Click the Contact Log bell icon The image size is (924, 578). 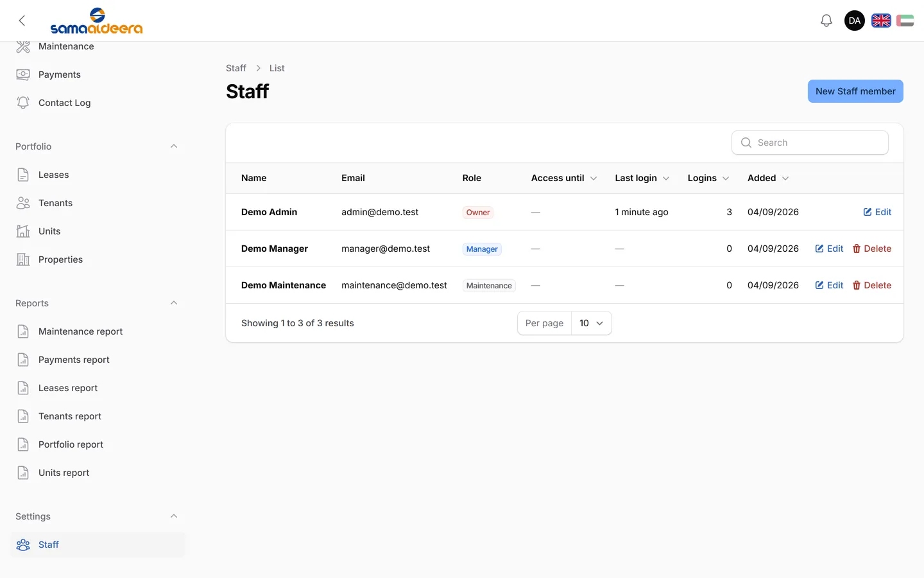(23, 103)
